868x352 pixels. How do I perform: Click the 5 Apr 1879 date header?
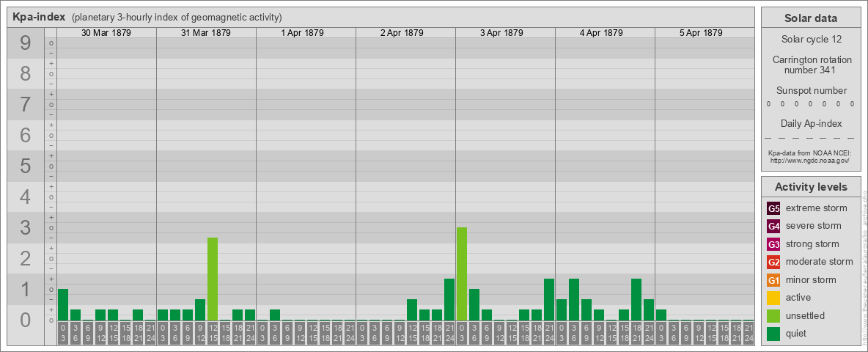701,33
